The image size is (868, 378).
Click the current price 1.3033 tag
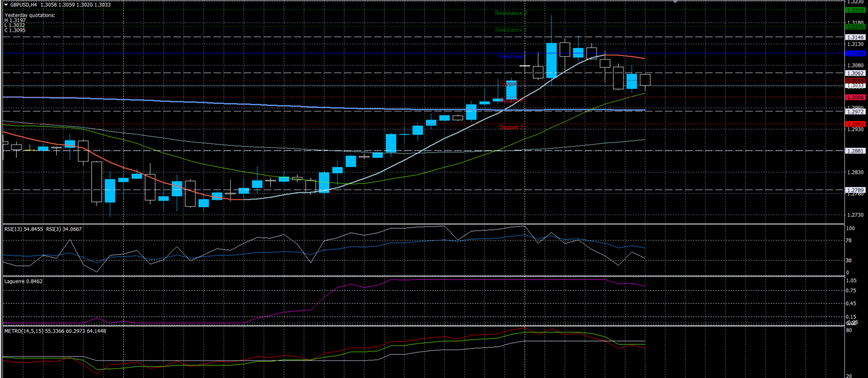[855, 86]
